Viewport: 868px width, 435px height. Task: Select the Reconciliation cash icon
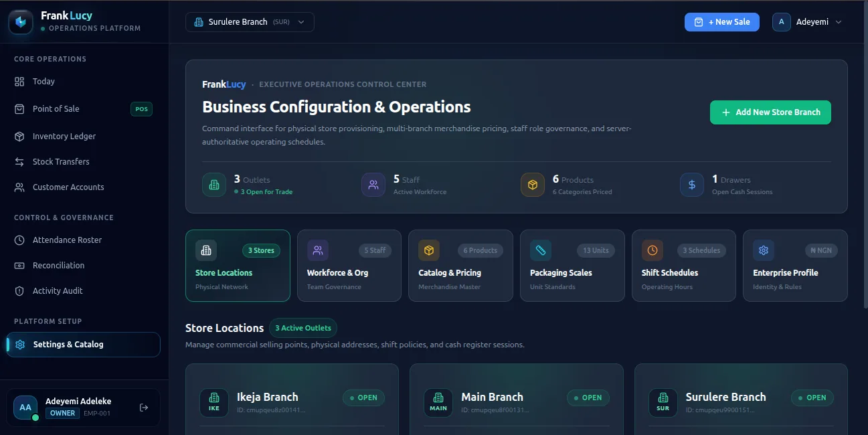[19, 266]
